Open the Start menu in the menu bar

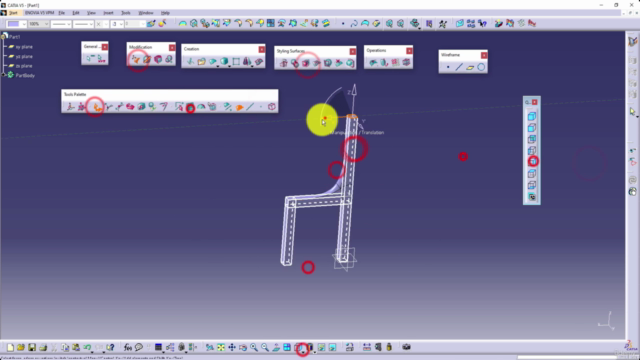(x=13, y=13)
